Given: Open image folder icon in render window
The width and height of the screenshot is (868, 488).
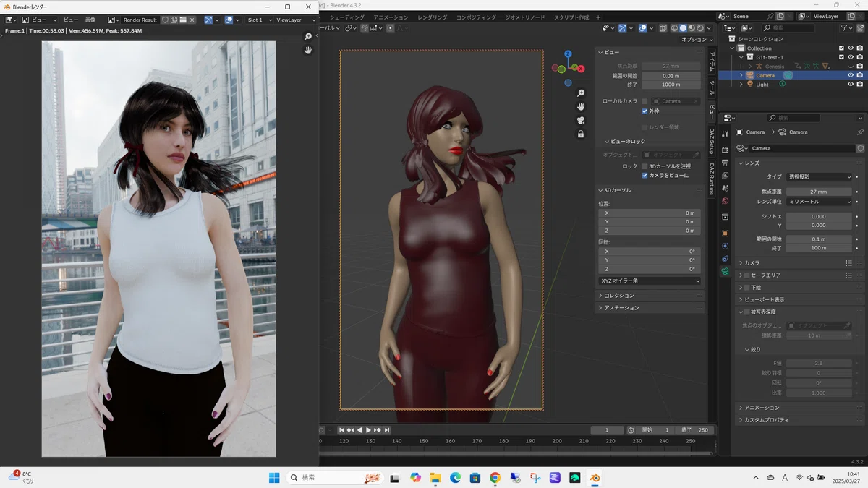Looking at the screenshot, I should tap(183, 20).
